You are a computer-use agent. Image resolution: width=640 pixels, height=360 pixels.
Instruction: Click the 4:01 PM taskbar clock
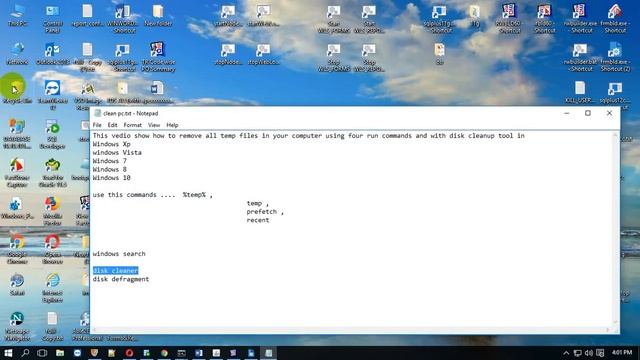pos(622,352)
